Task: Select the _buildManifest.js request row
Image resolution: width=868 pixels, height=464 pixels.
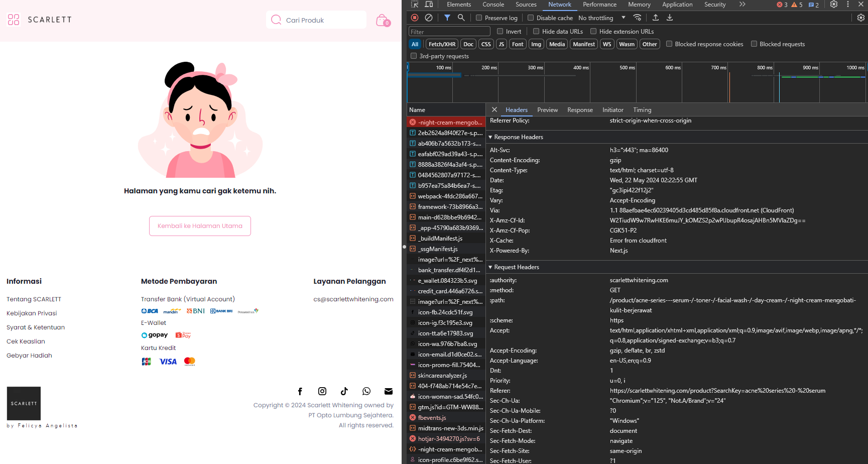Action: [446, 239]
